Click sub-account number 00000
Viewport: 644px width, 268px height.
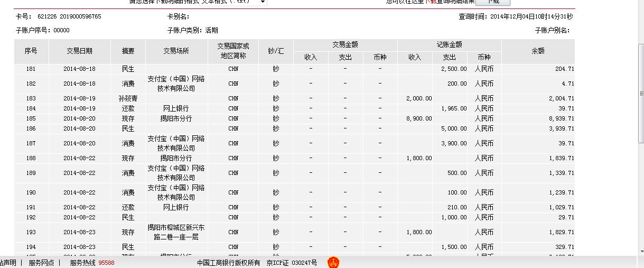coord(61,31)
